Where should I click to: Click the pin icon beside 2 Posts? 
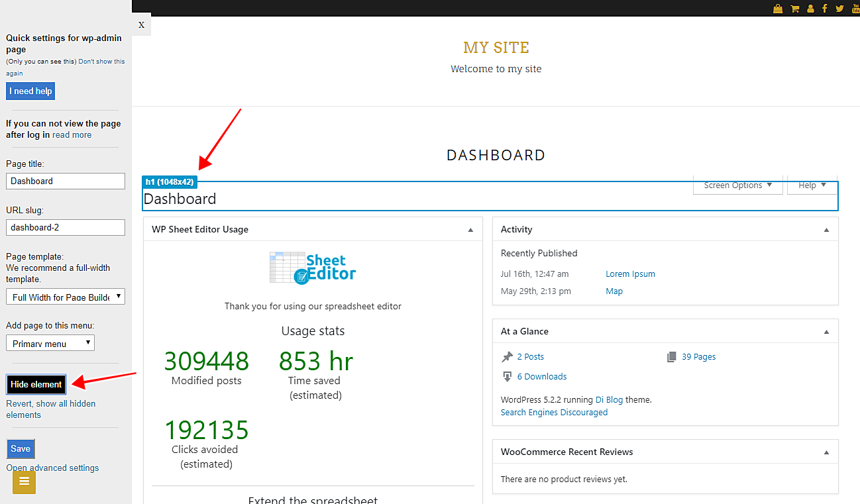tap(508, 357)
